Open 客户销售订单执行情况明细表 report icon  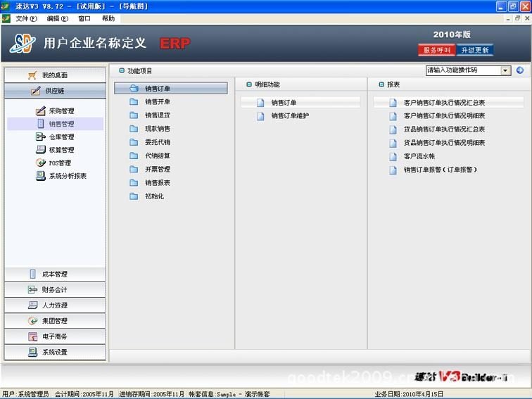point(393,116)
